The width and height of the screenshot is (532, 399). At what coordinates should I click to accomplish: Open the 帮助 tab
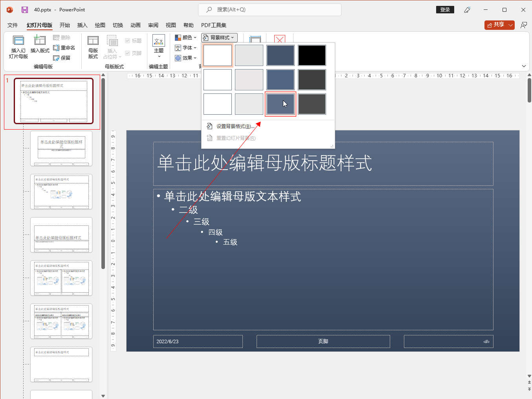point(189,25)
